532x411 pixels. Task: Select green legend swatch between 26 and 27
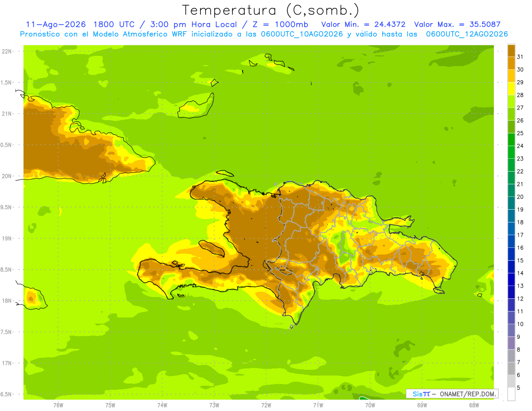tap(511, 114)
